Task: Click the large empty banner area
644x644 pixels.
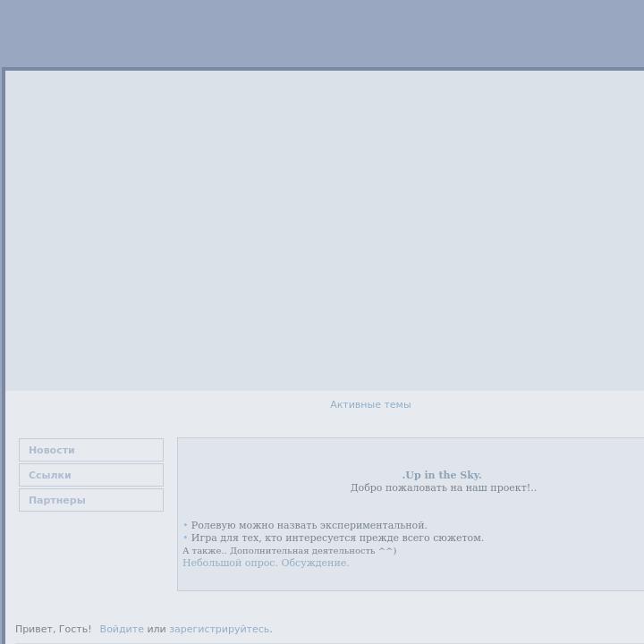Action: (325, 230)
